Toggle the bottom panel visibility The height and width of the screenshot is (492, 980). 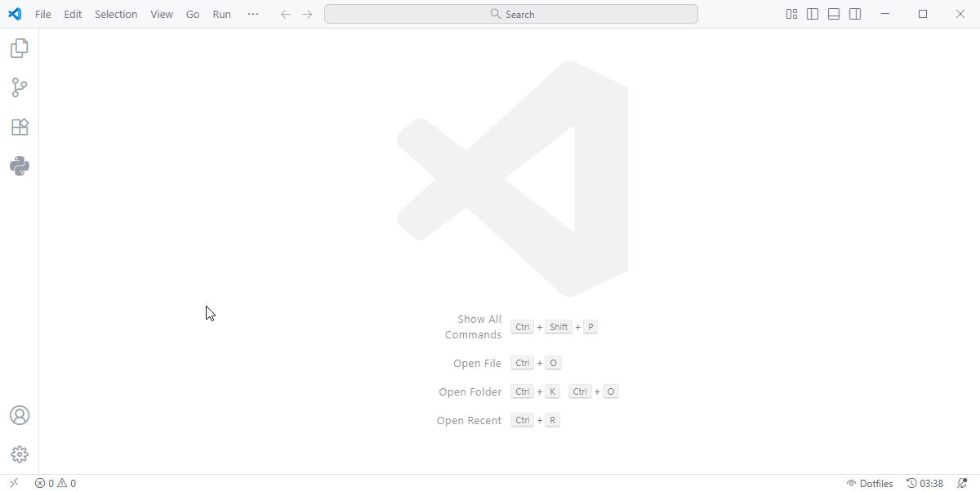click(833, 14)
